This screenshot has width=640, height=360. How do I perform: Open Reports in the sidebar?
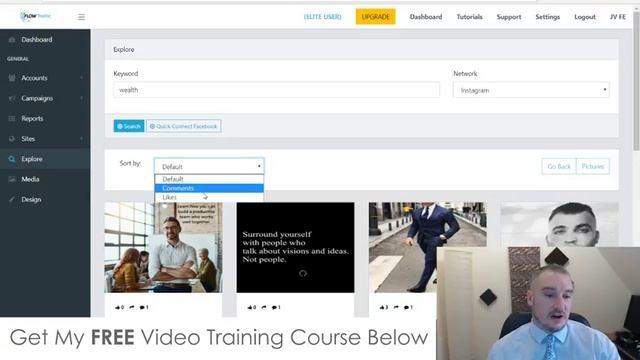32,118
